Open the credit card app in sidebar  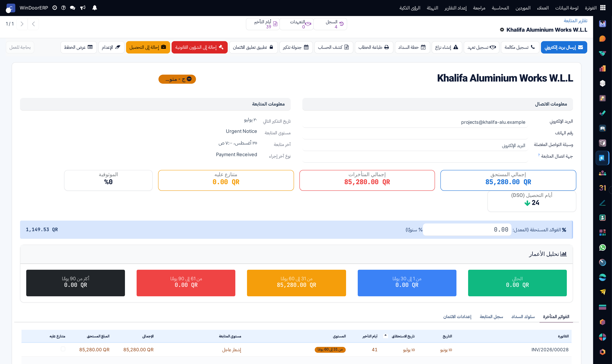tap(602, 307)
